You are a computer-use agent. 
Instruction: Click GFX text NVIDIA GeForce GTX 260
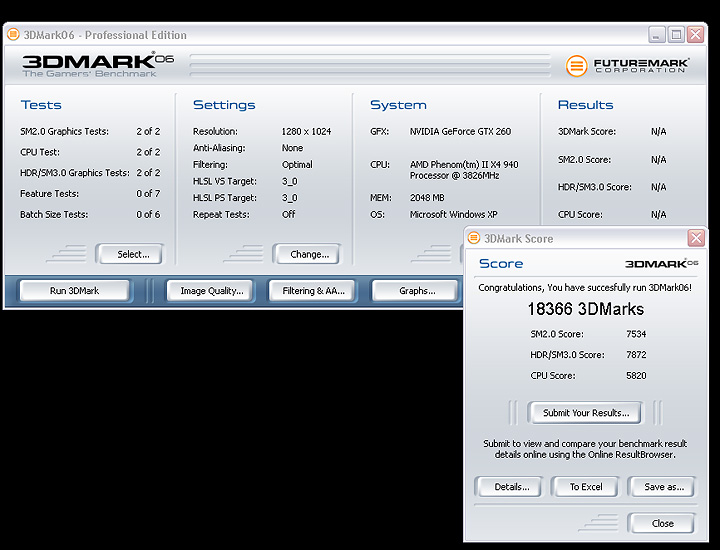pyautogui.click(x=461, y=131)
